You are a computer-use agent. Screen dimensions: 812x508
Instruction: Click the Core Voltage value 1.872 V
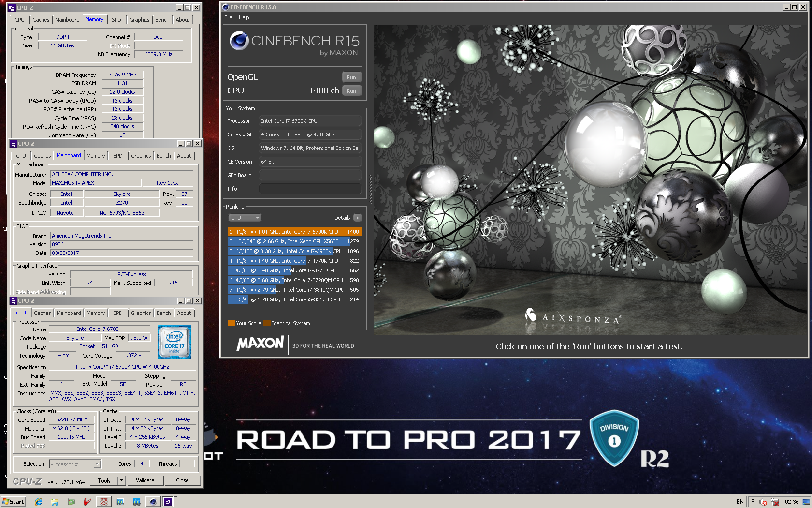132,355
